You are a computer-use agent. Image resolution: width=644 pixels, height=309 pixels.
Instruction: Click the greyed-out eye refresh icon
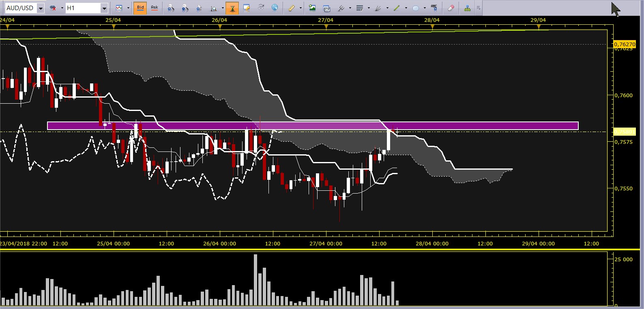click(x=261, y=8)
